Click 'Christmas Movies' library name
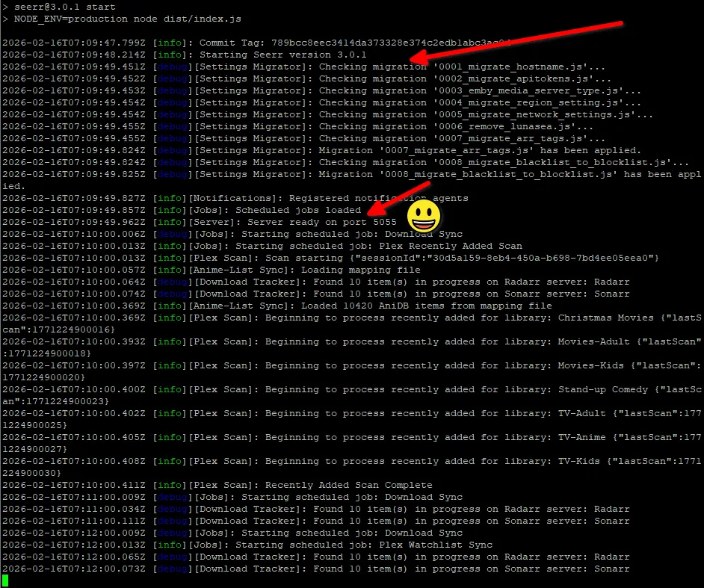 pos(605,318)
